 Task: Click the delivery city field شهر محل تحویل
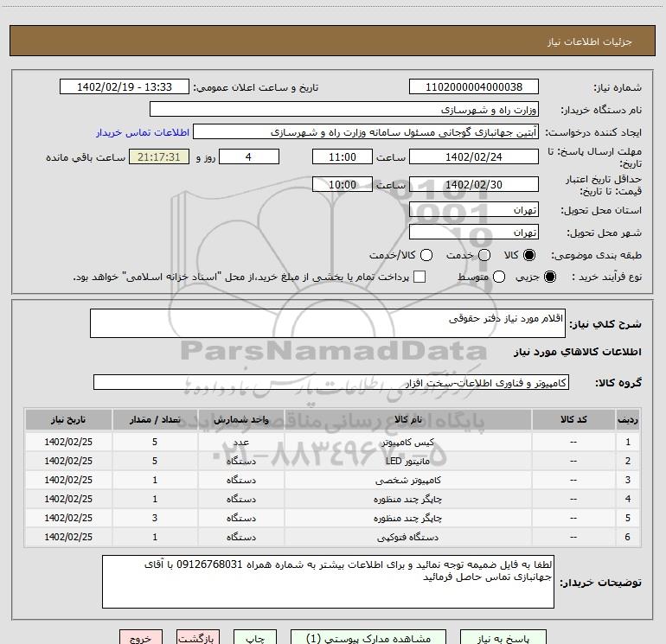tap(474, 233)
